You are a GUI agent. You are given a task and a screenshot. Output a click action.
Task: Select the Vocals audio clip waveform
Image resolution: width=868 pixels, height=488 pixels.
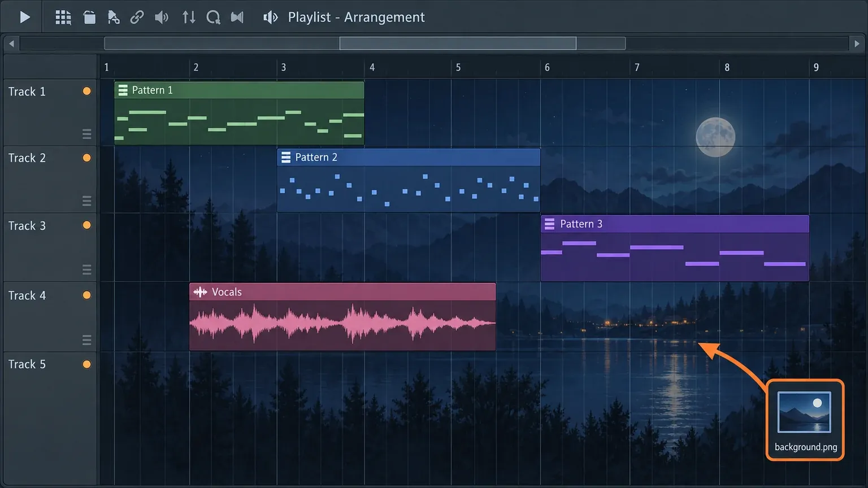(x=342, y=324)
